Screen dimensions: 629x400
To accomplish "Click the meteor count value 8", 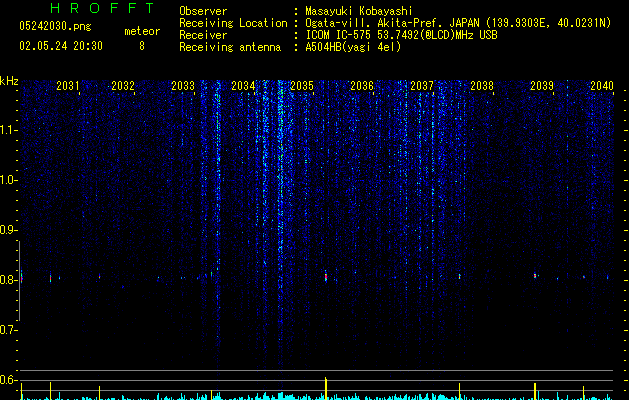I will pyautogui.click(x=142, y=46).
